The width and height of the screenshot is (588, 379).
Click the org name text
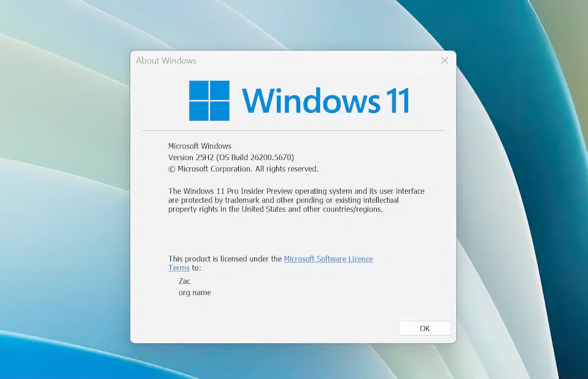pyautogui.click(x=195, y=293)
